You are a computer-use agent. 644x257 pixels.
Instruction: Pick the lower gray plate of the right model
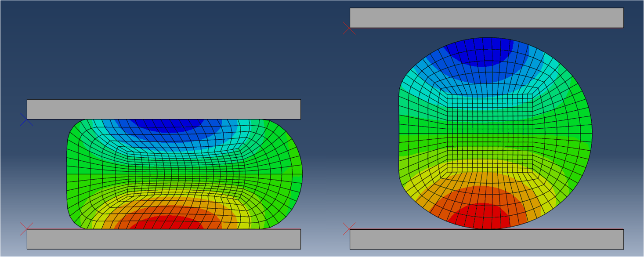(487, 239)
